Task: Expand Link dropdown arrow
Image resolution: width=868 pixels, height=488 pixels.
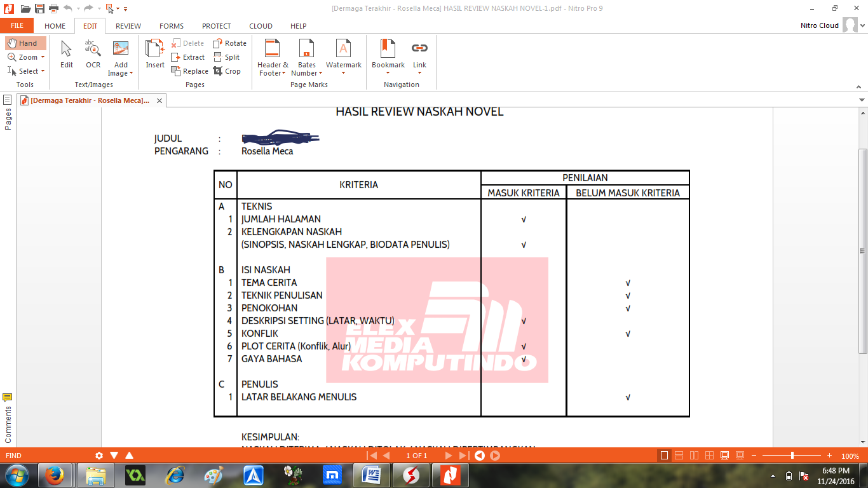Action: click(x=419, y=73)
